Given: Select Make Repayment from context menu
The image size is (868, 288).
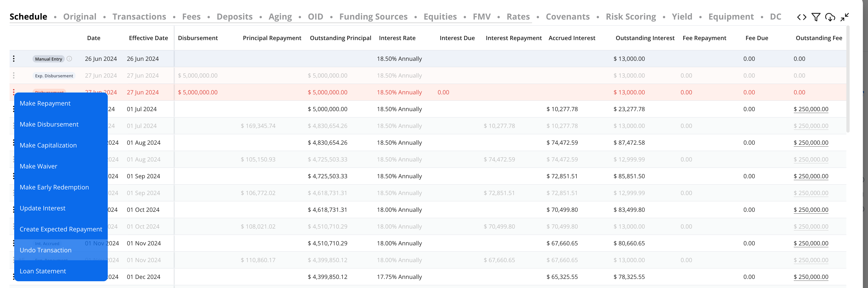Looking at the screenshot, I should (45, 103).
